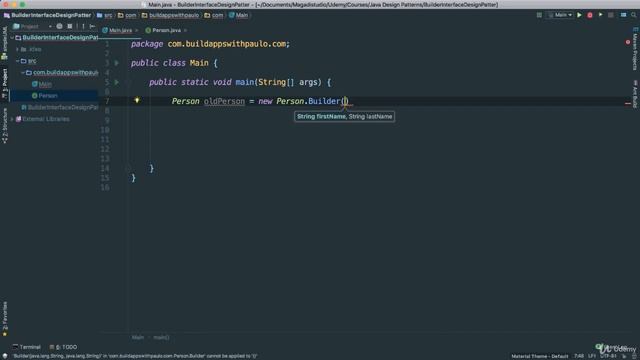640x360 pixels.
Task: Click the yellow lightbulb quick-fix icon
Action: [137, 100]
